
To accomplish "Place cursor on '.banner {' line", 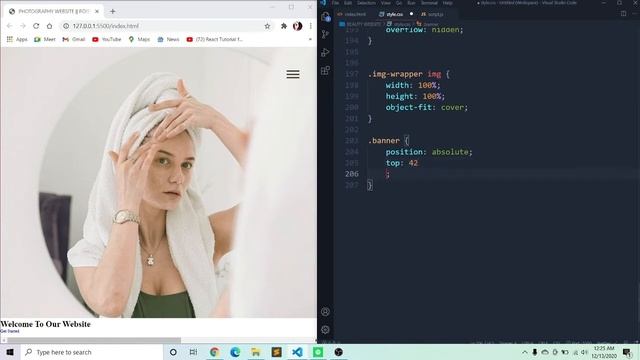I will click(389, 141).
